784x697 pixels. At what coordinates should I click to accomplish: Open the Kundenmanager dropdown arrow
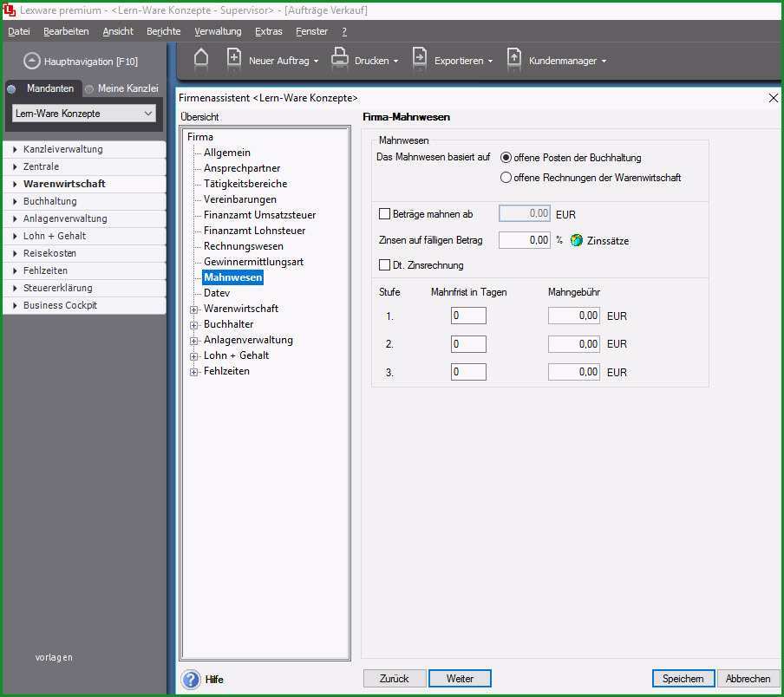604,61
